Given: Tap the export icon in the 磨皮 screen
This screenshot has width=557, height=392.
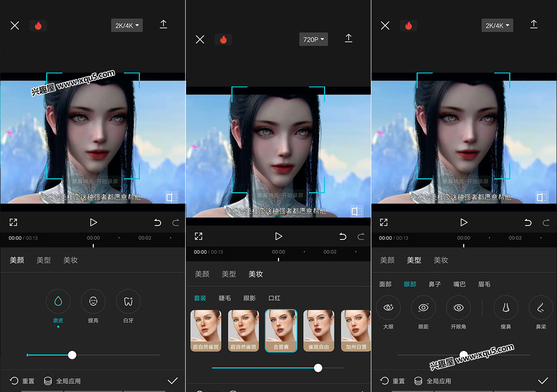Looking at the screenshot, I should [163, 25].
